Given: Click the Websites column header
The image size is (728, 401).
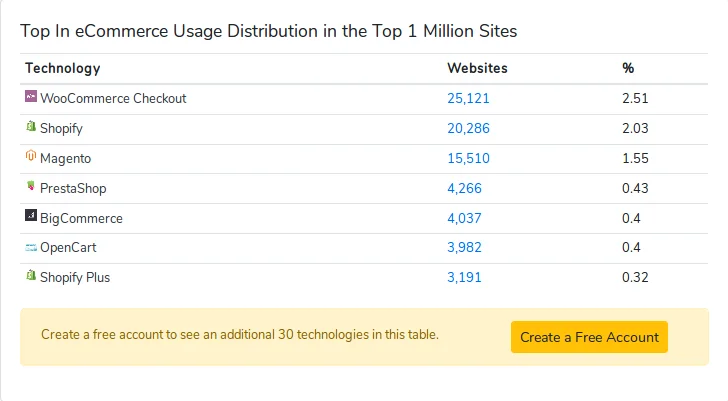Looking at the screenshot, I should pos(477,68).
